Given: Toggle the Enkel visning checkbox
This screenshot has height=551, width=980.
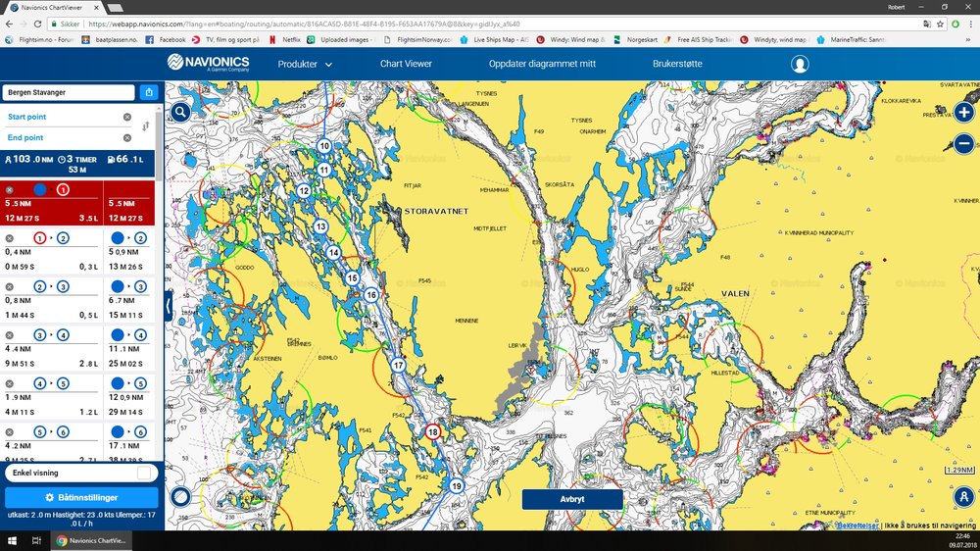Looking at the screenshot, I should point(144,473).
